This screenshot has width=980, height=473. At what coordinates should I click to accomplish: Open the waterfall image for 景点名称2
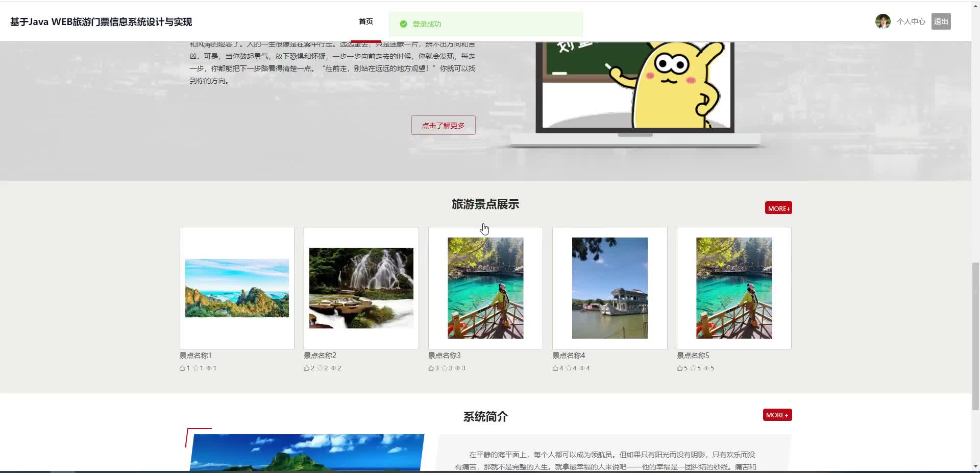click(361, 288)
